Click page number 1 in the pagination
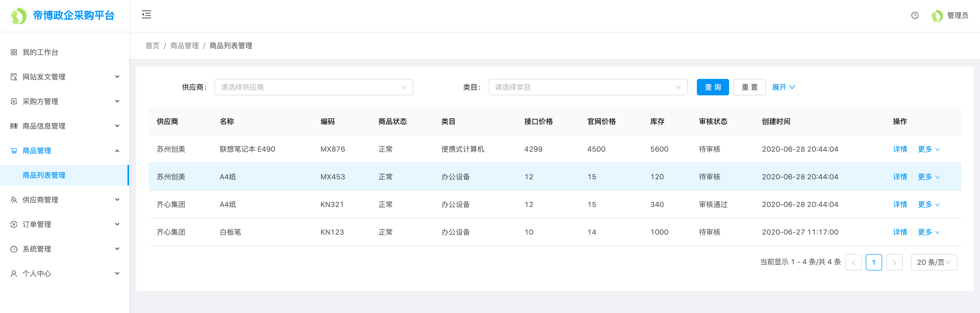Image resolution: width=980 pixels, height=313 pixels. [x=874, y=262]
